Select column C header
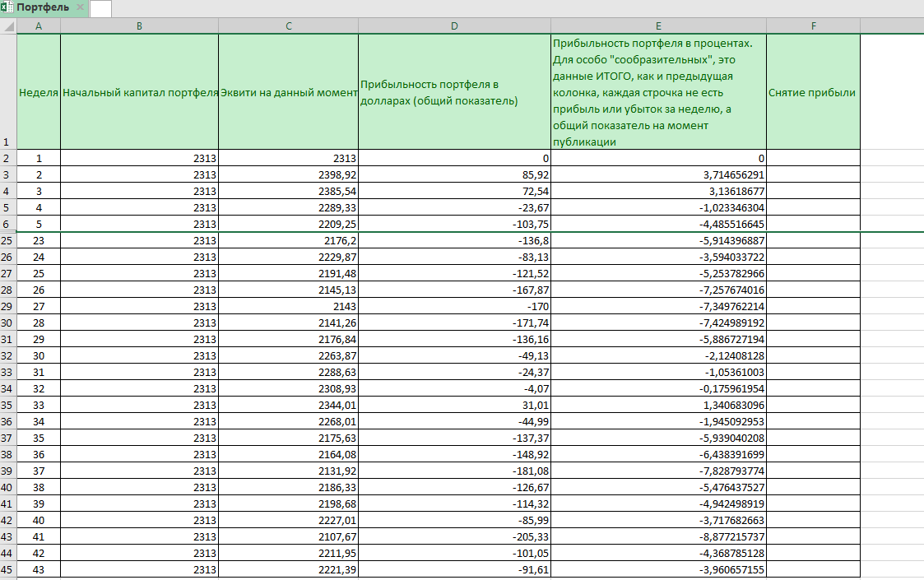The image size is (924, 580). (288, 26)
